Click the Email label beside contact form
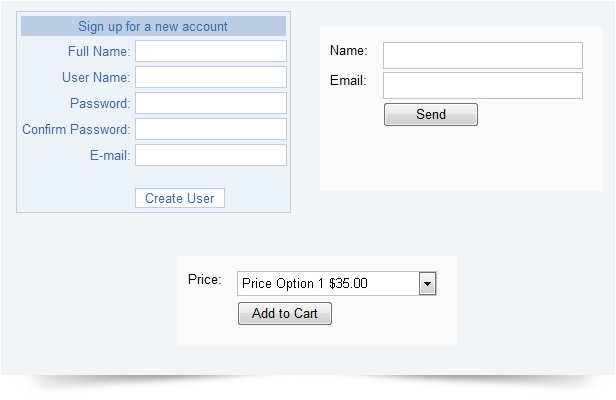This screenshot has width=616, height=400. pos(348,80)
